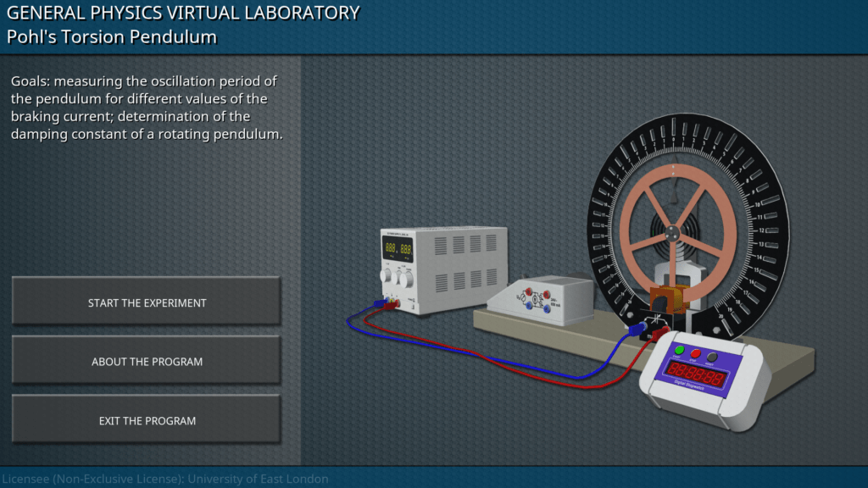Click the upper-left red socket on motor box
The height and width of the screenshot is (488, 868).
click(x=528, y=291)
